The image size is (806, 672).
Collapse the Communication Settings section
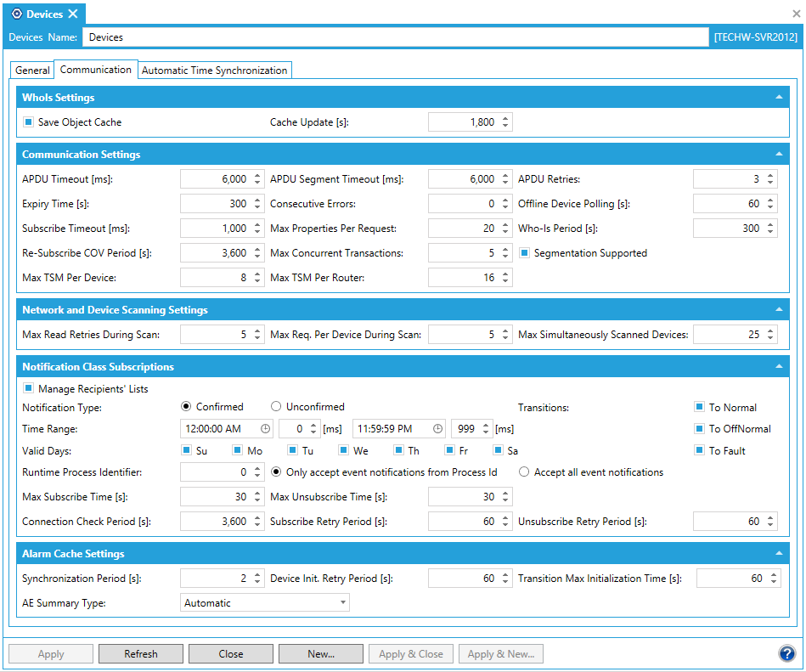pos(779,155)
